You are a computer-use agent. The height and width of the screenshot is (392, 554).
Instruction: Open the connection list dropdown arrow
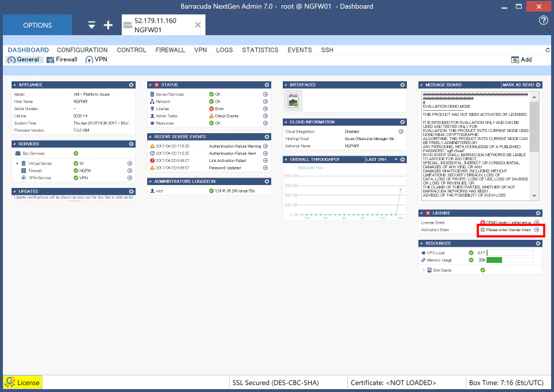92,25
